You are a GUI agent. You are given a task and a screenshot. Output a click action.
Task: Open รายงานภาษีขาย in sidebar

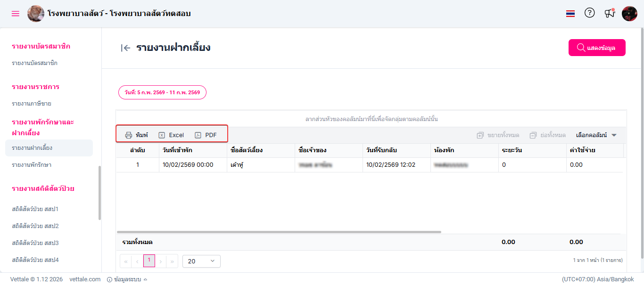click(32, 104)
